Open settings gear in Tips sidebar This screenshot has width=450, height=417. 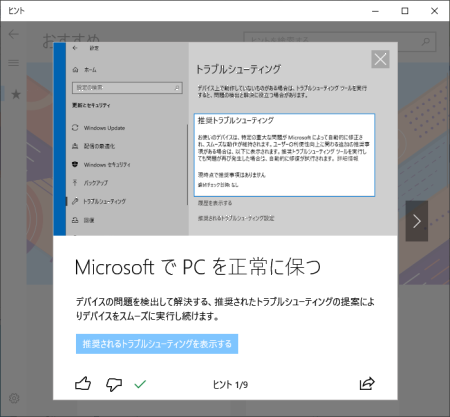tap(14, 398)
